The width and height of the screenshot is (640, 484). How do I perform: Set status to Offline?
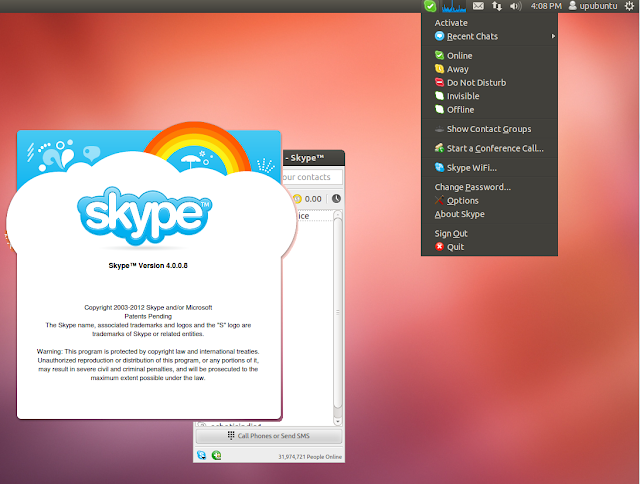(x=489, y=109)
